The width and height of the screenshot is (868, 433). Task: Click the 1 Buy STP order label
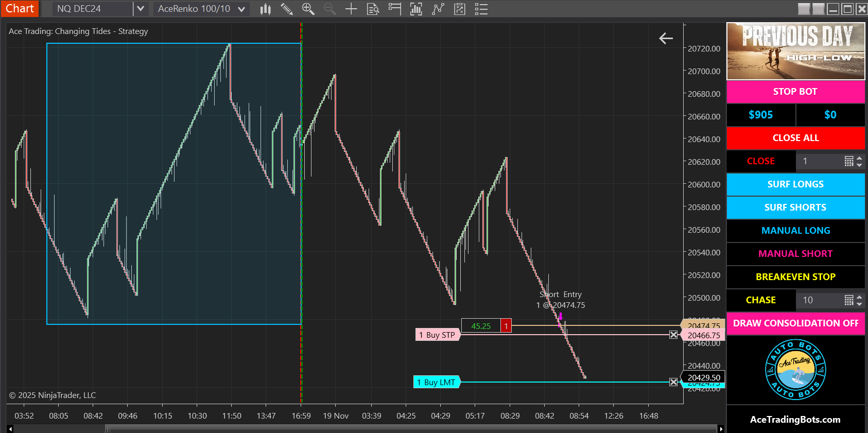438,335
